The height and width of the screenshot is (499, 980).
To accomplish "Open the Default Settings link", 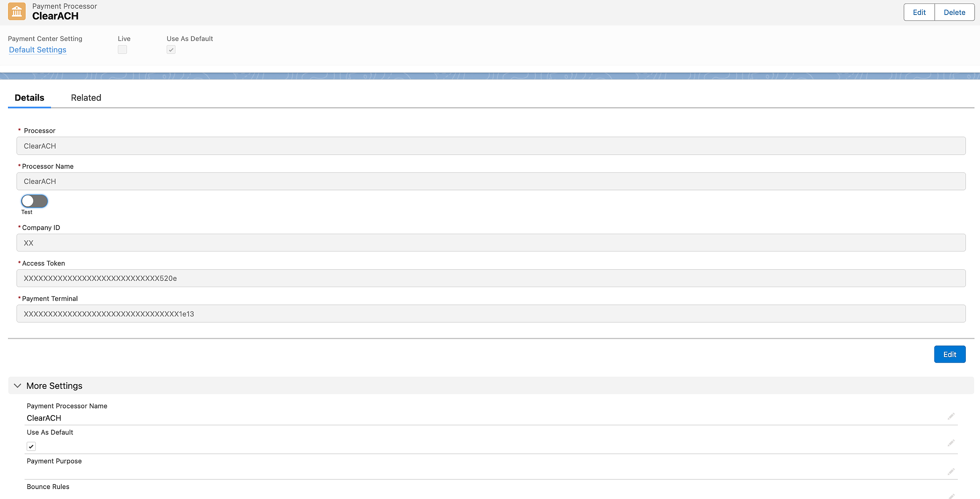I will pyautogui.click(x=38, y=50).
